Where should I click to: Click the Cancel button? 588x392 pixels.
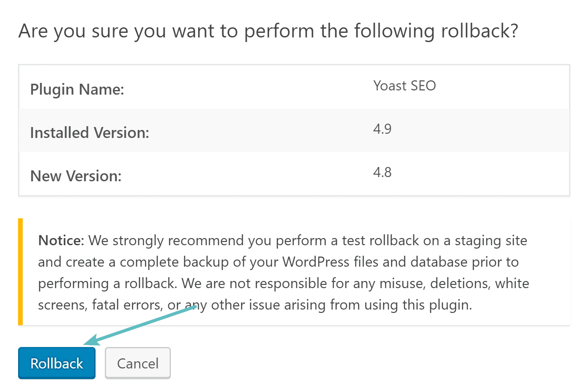[x=138, y=363]
